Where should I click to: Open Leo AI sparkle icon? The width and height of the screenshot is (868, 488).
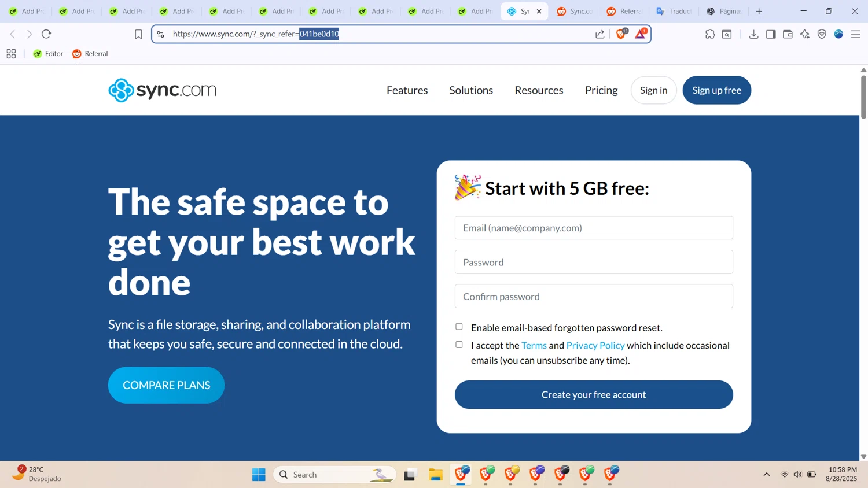(805, 34)
